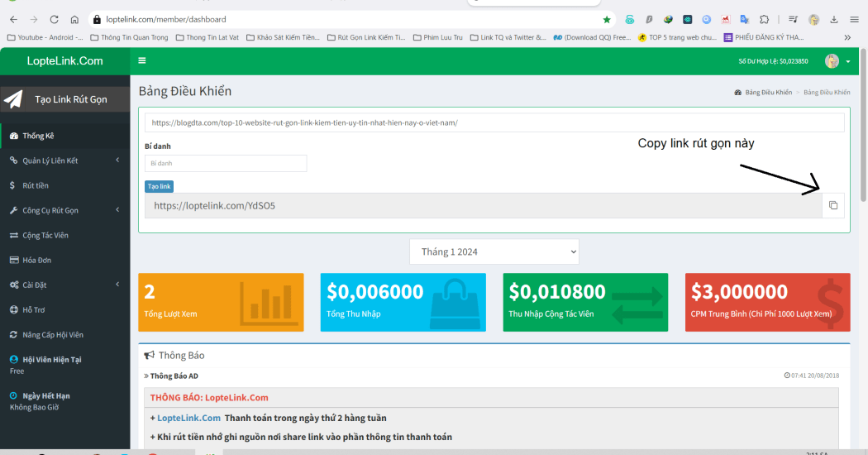Click the Bí danh alias input field

click(226, 164)
